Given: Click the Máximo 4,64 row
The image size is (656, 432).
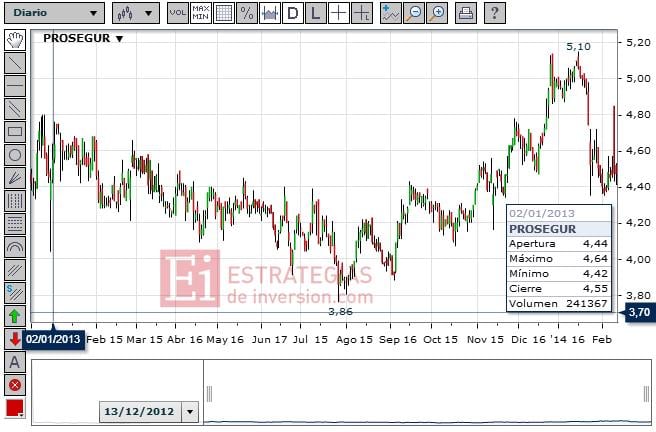Looking at the screenshot, I should pyautogui.click(x=559, y=259).
